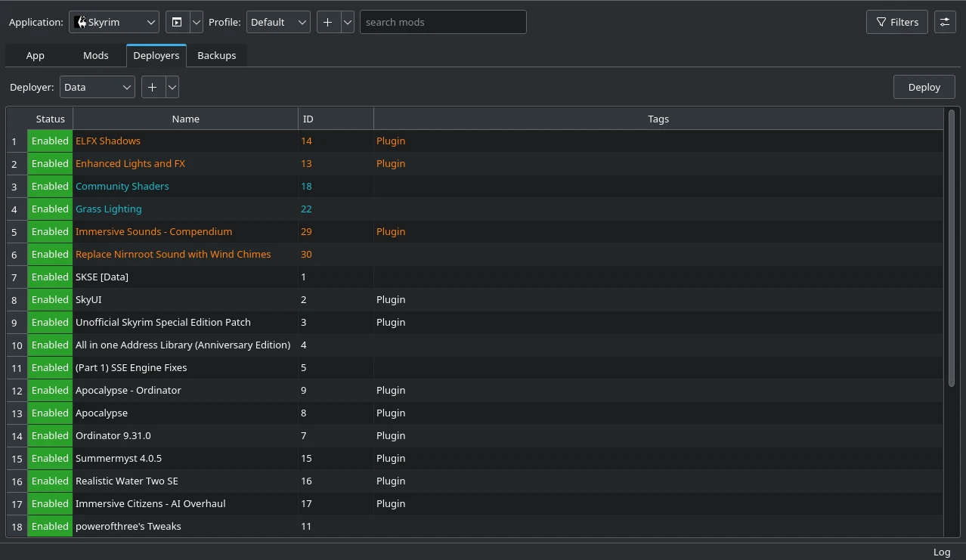Expand arrow next to launch button

[x=197, y=22]
